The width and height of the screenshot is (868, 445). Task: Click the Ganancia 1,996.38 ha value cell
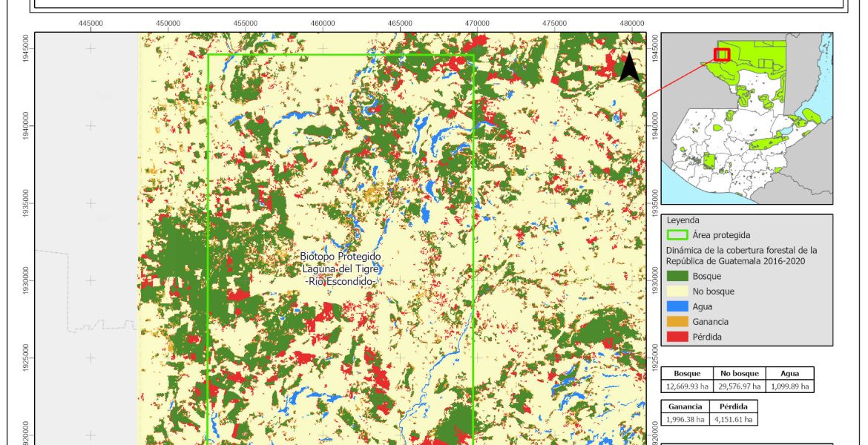click(x=685, y=420)
